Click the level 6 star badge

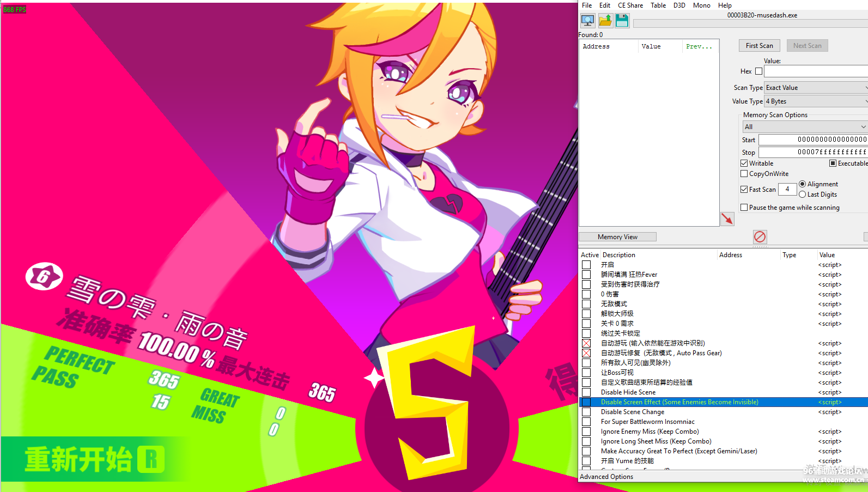pyautogui.click(x=44, y=277)
